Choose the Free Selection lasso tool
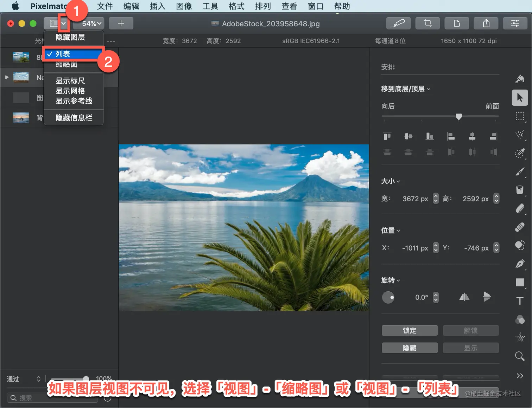The width and height of the screenshot is (532, 408). tap(520, 135)
